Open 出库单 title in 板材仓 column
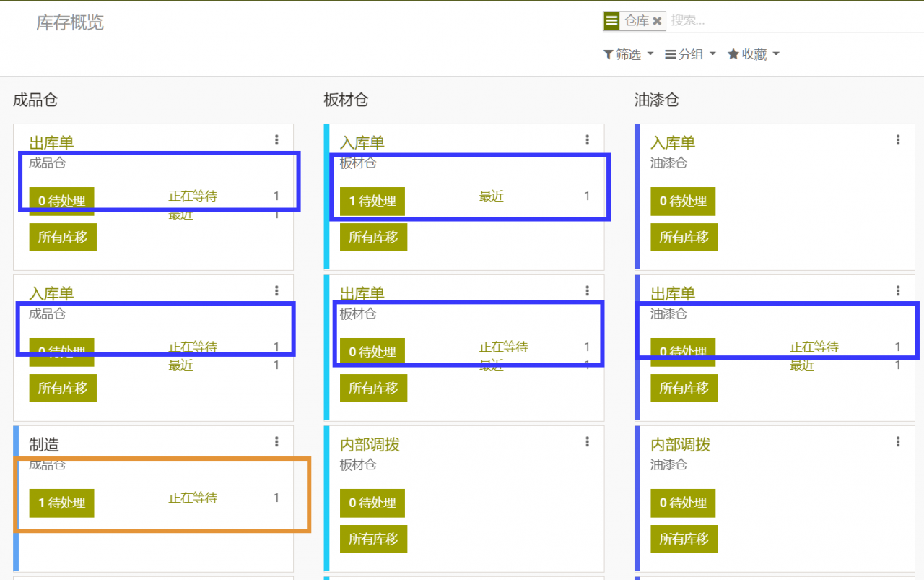The image size is (924, 580). point(362,294)
